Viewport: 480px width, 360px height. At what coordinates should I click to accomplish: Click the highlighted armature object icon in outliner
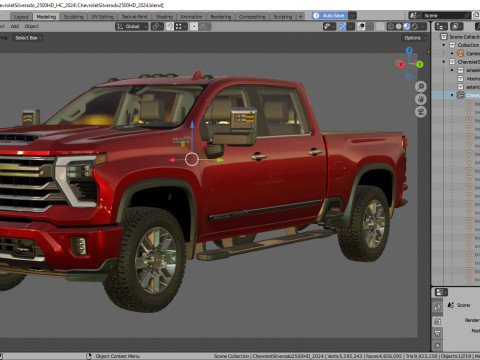pos(461,95)
